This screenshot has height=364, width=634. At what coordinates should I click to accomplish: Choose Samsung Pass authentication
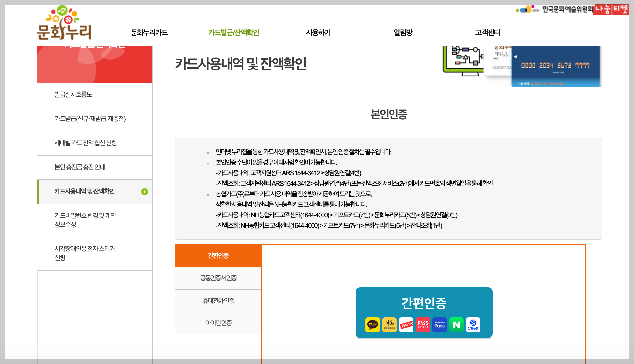tap(439, 324)
